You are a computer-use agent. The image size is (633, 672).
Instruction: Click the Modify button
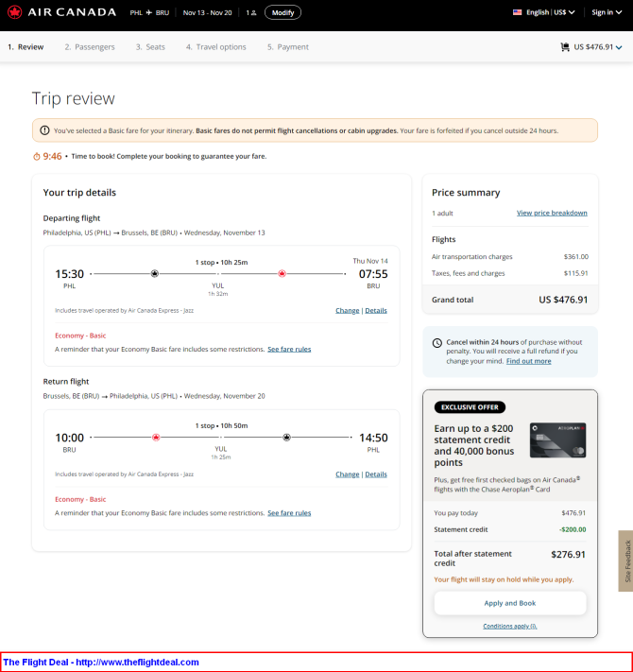coord(282,12)
